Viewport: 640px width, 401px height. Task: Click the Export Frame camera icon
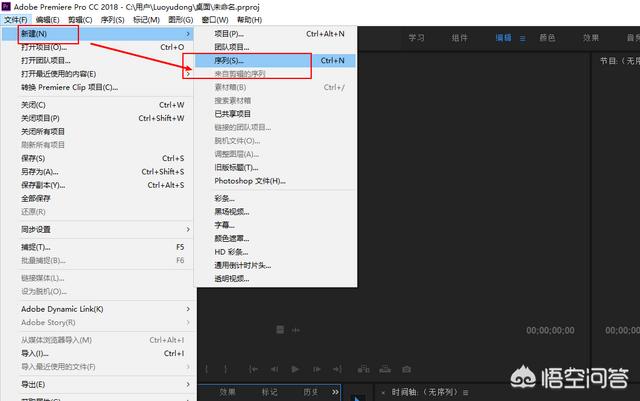(407, 369)
